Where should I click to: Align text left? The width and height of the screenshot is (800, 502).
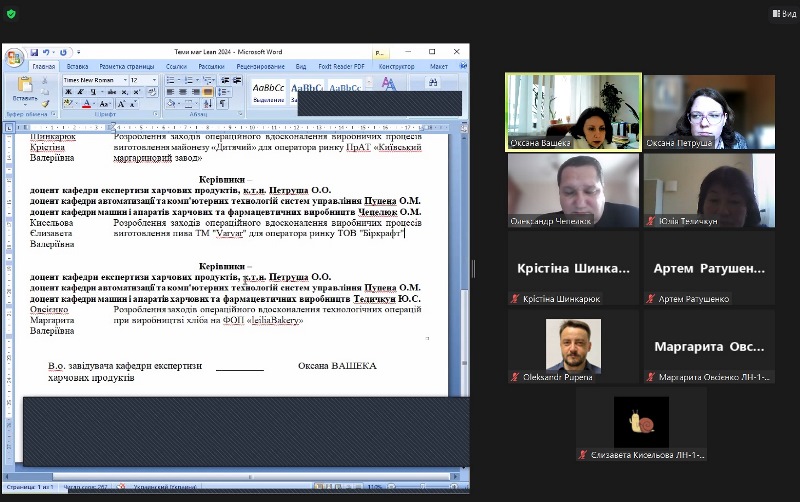point(170,92)
